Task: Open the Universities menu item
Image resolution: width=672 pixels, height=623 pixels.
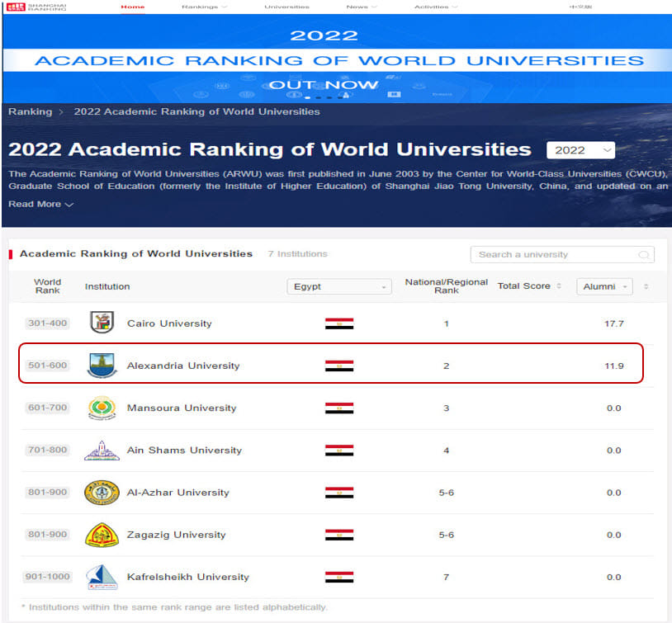Action: (x=286, y=7)
